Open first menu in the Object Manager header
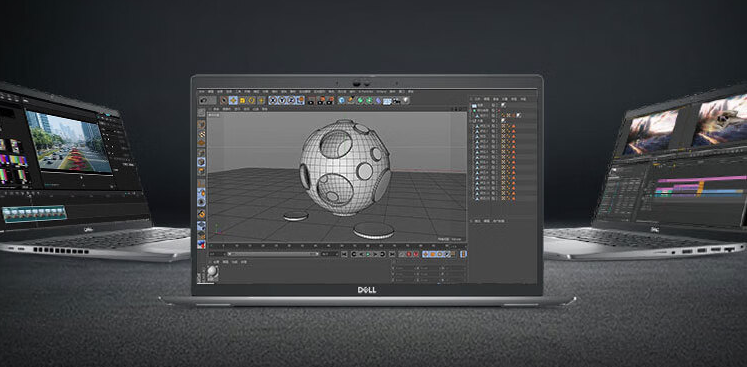Viewport: 747px width, 367px height. [x=477, y=99]
